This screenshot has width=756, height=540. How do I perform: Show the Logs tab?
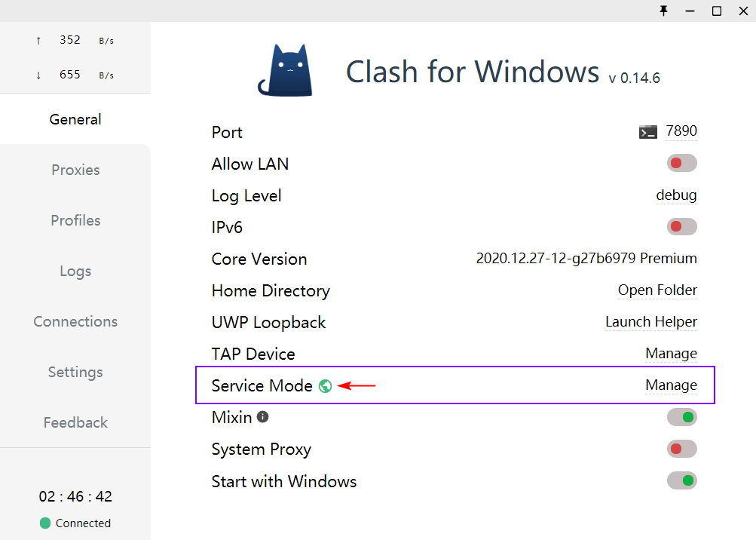(x=75, y=271)
